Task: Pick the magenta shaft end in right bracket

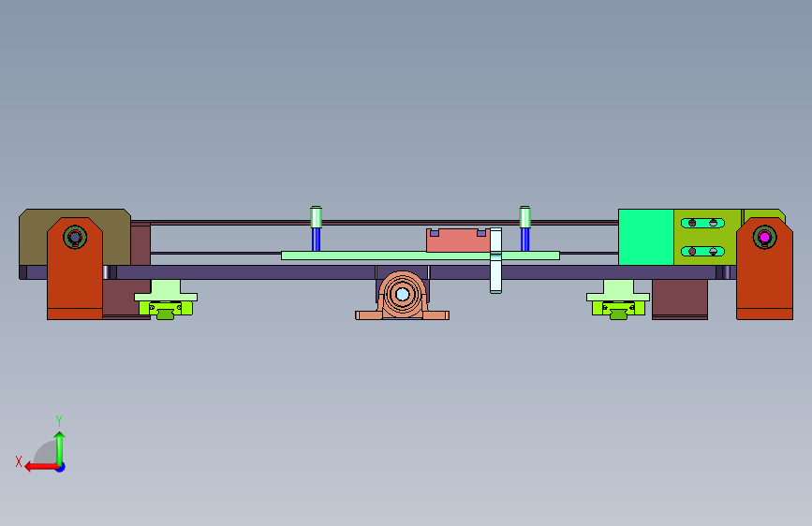Action: click(x=765, y=237)
